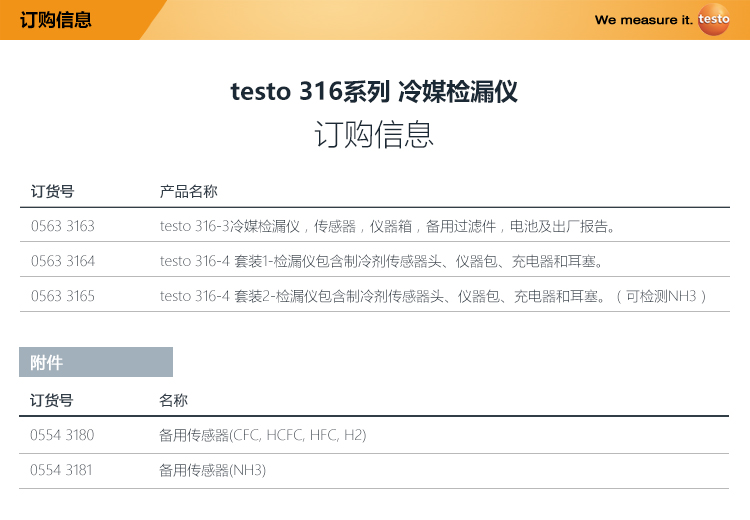Click accessory order number 0554 3180
The height and width of the screenshot is (520, 750).
click(x=62, y=435)
